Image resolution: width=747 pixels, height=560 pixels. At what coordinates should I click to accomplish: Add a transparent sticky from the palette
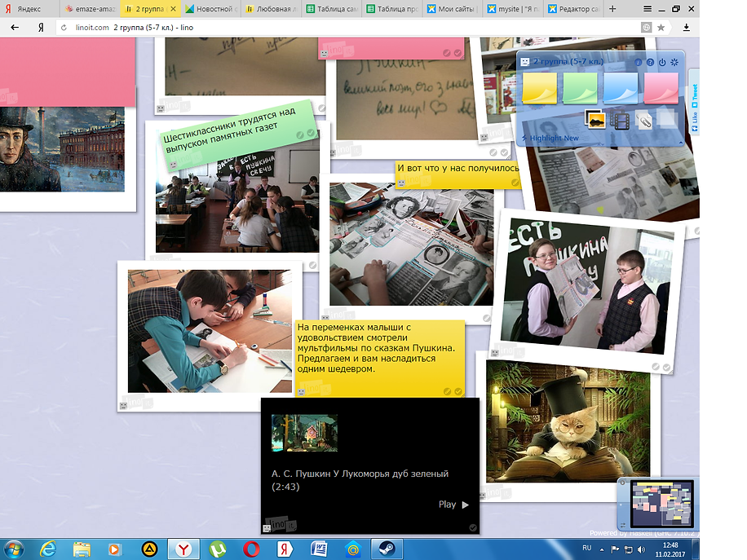[x=666, y=118]
